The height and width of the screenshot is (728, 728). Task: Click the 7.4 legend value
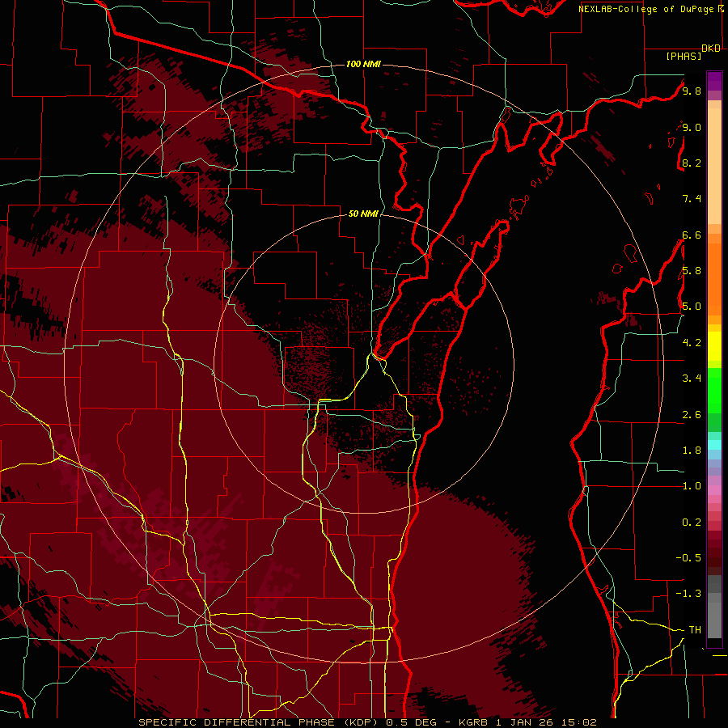pos(692,199)
